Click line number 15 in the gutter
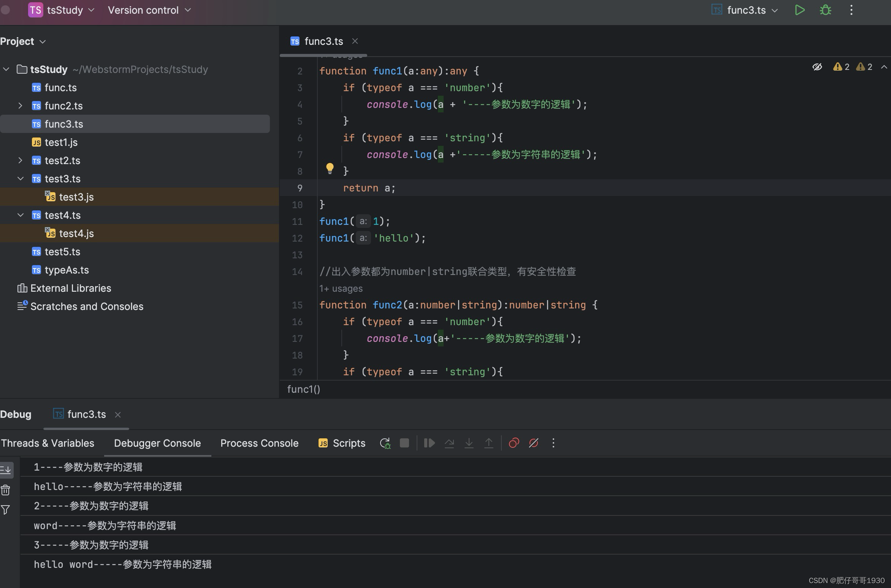This screenshot has height=588, width=891. 297,305
